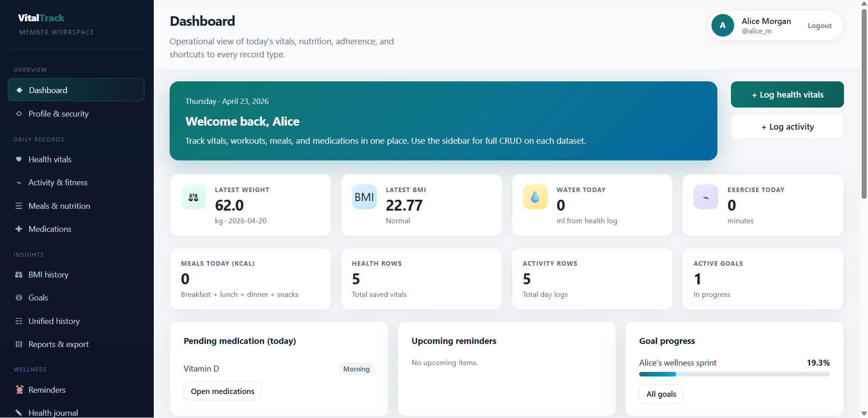Click the Latest Weight scales icon
Screen dimensions: 868x418
click(x=194, y=197)
